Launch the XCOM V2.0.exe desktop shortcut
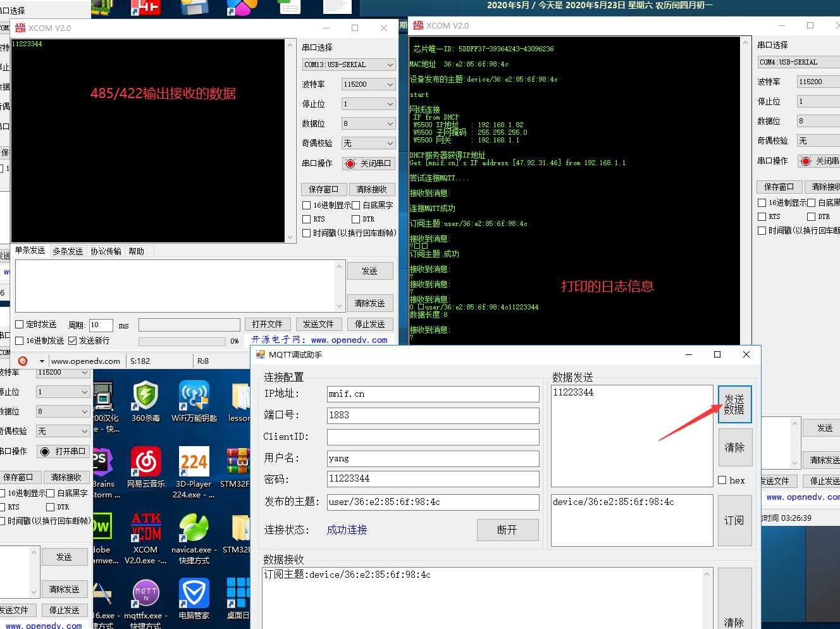This screenshot has height=629, width=840. (145, 538)
